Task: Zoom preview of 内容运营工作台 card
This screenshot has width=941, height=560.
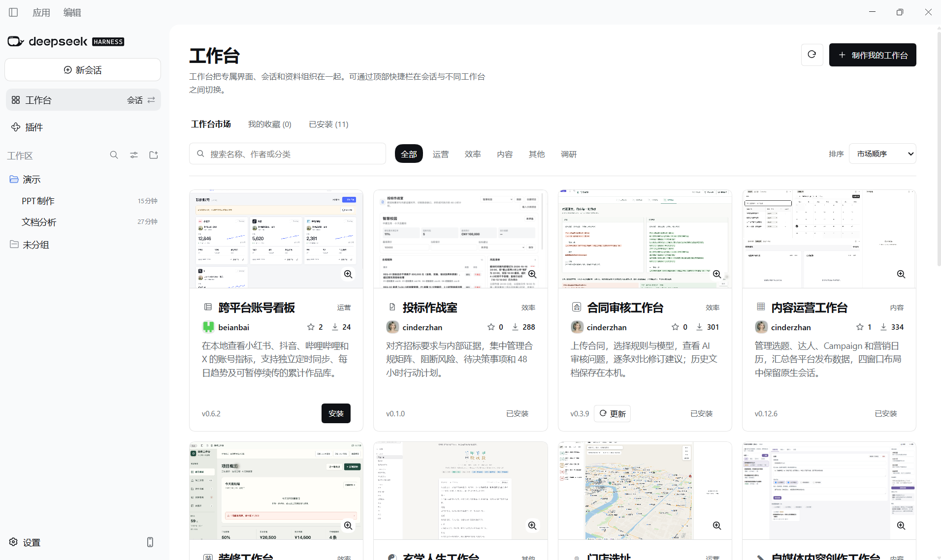Action: coord(901,274)
